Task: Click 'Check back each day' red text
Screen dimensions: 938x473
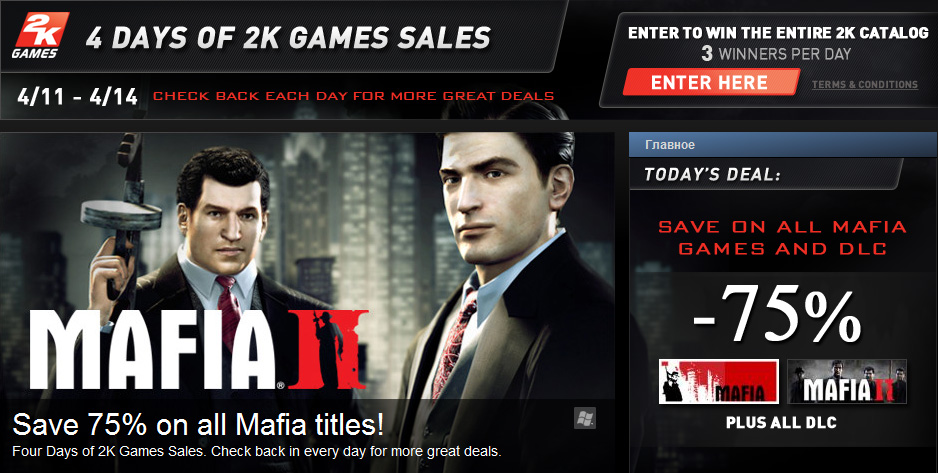Action: tap(354, 96)
